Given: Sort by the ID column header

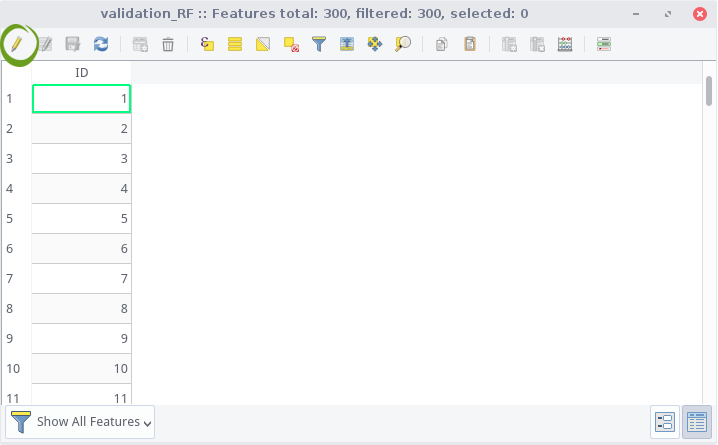Looking at the screenshot, I should click(82, 73).
